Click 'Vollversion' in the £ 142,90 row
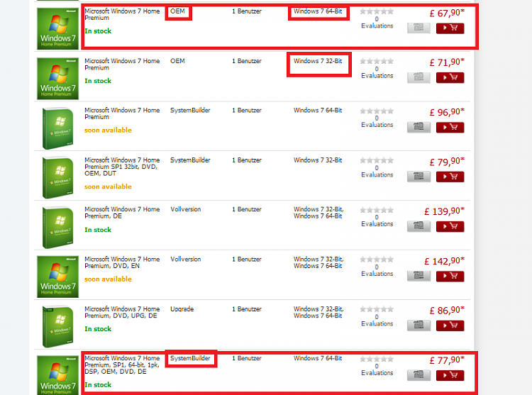The width and height of the screenshot is (532, 395). coord(186,259)
